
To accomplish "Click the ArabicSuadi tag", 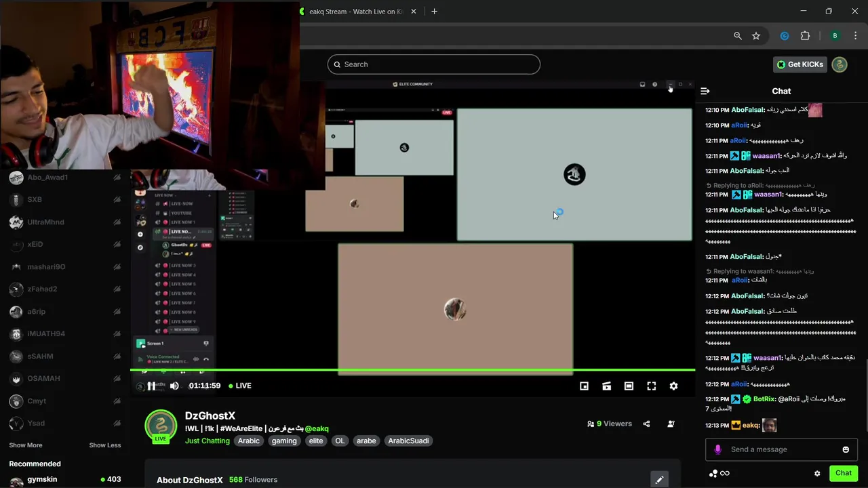I will 408,441.
